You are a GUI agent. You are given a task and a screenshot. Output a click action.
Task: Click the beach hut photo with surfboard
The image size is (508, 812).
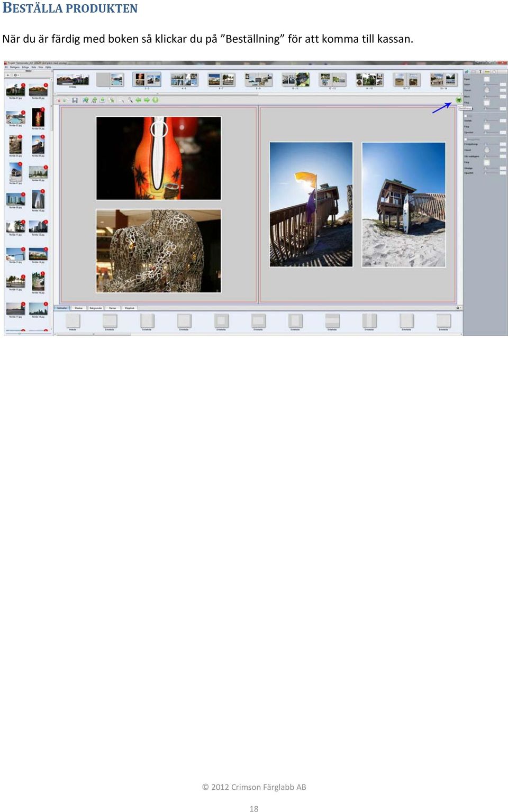pos(404,204)
